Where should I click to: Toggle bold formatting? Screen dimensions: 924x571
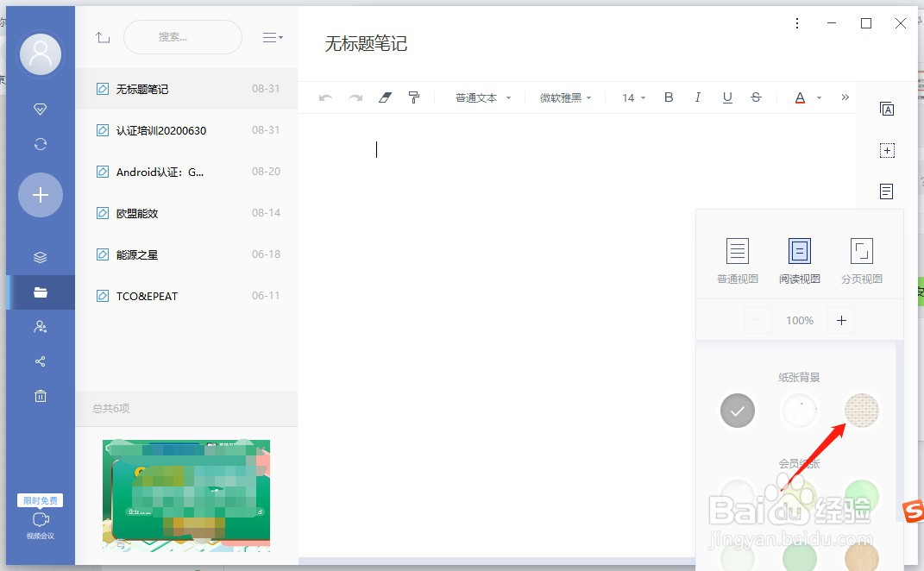(669, 97)
